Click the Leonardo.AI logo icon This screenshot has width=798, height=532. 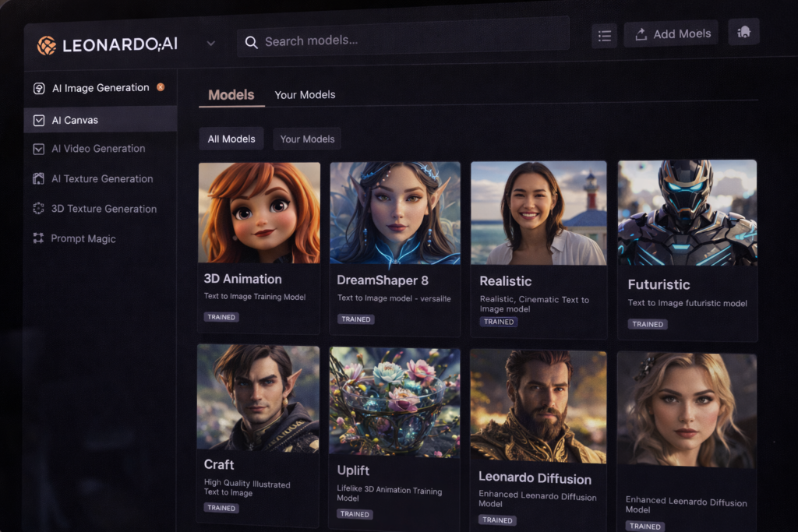[48, 45]
